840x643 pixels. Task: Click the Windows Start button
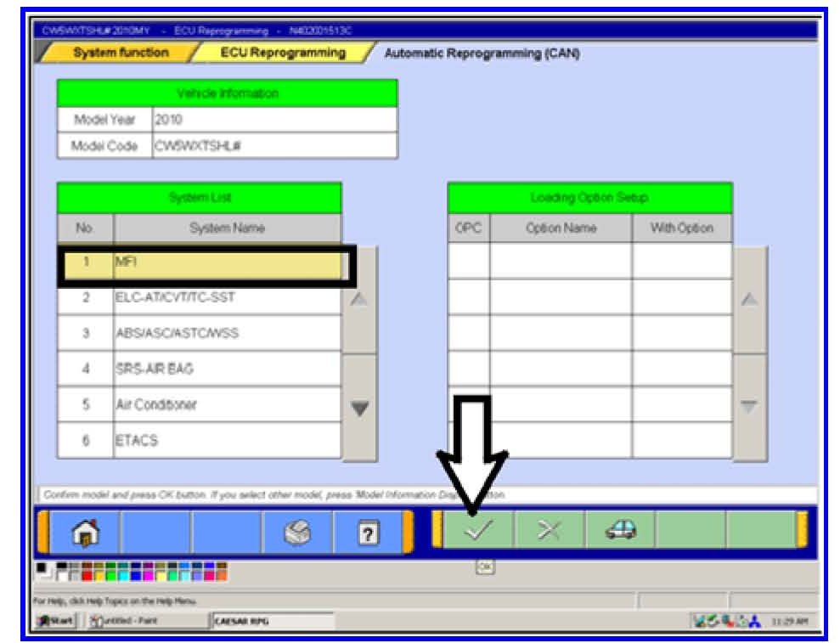[x=53, y=622]
